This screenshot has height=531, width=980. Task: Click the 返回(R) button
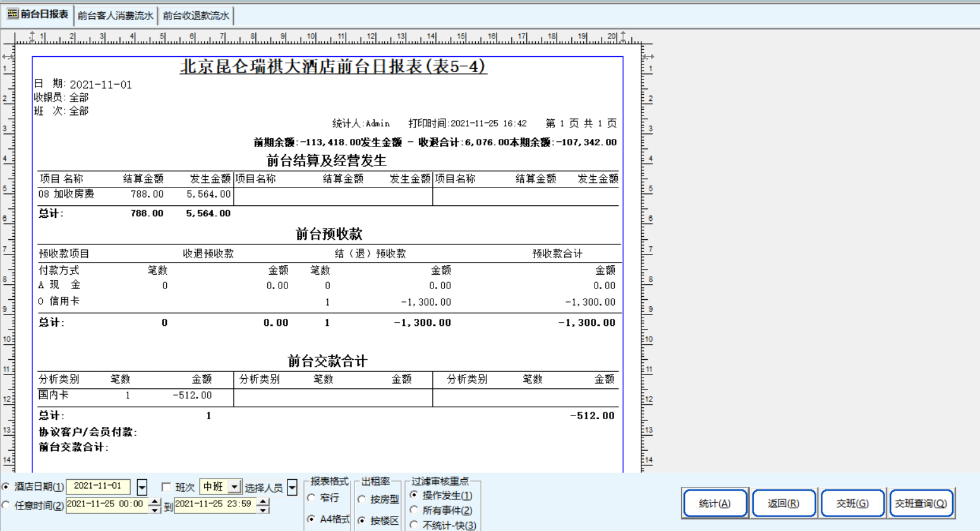(x=783, y=503)
